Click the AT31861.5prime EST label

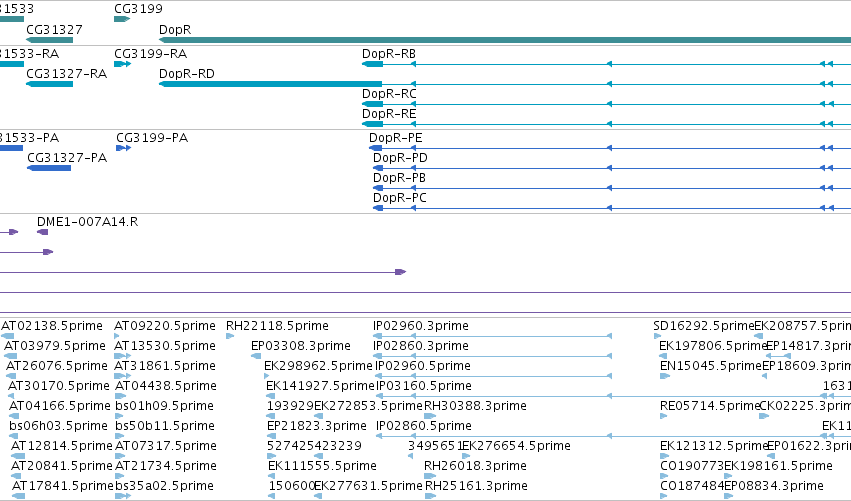pos(165,366)
